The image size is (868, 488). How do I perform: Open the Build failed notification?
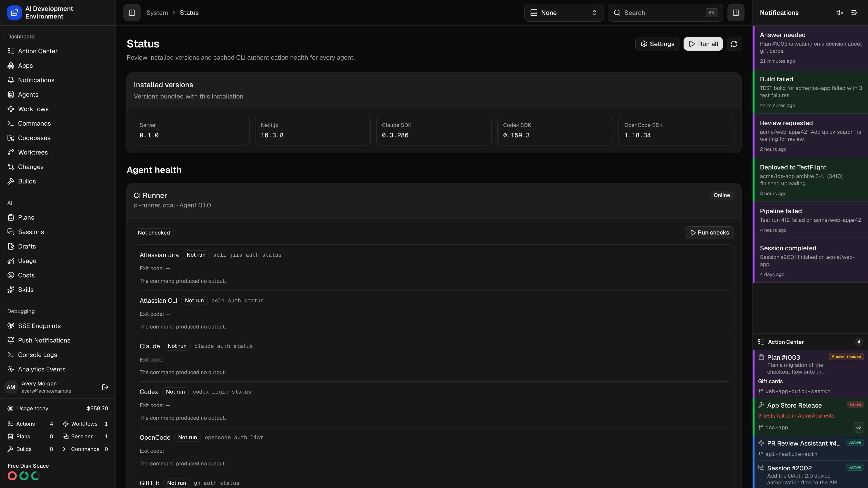click(x=810, y=92)
